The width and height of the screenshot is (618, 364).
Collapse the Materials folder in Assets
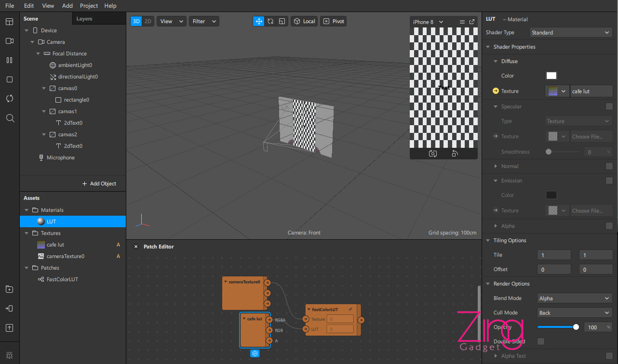coord(27,210)
